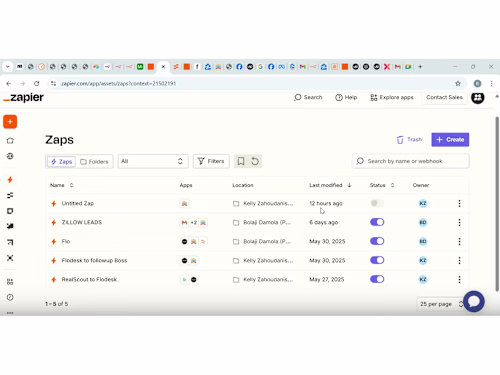Open the ZILLOW LEADS zap
Image resolution: width=500 pixels, height=375 pixels.
coord(82,222)
